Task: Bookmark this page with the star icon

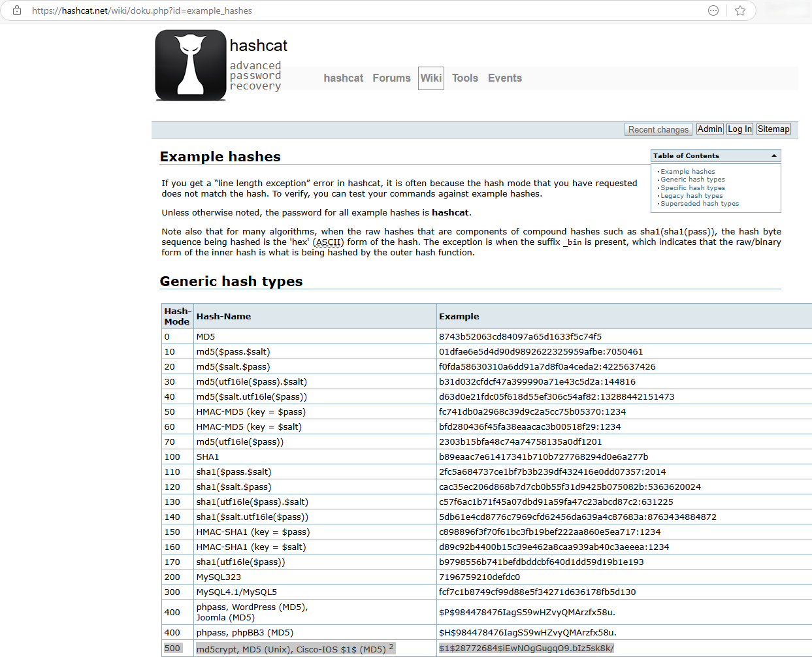Action: point(740,10)
